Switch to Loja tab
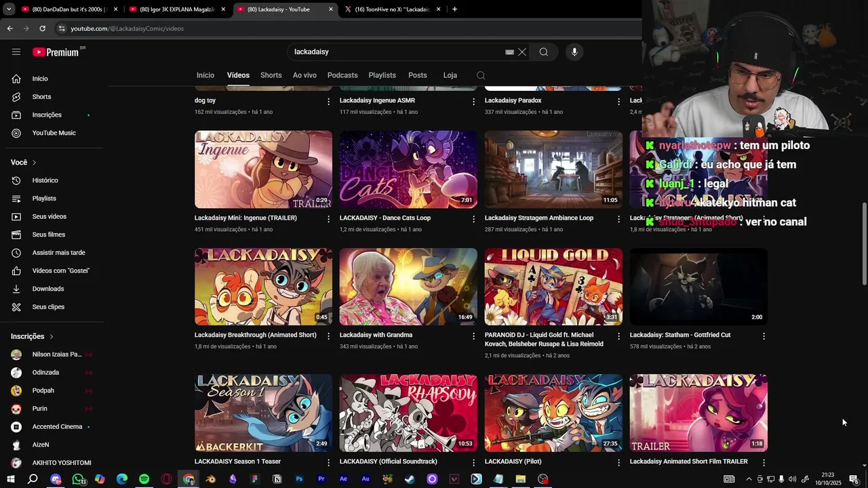This screenshot has height=488, width=868. point(450,75)
